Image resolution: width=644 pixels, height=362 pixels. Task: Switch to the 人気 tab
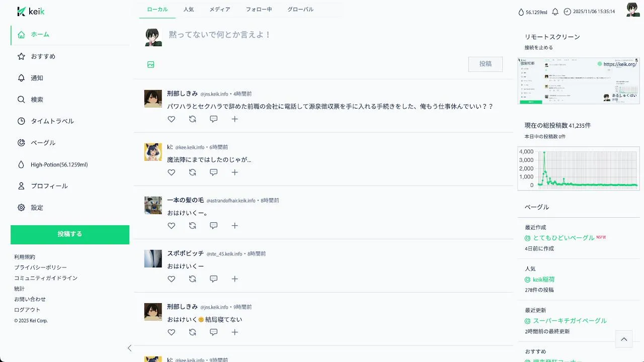pyautogui.click(x=189, y=10)
